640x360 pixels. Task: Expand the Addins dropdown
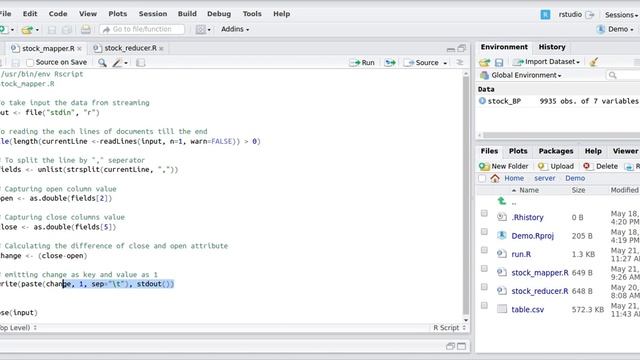[x=235, y=29]
